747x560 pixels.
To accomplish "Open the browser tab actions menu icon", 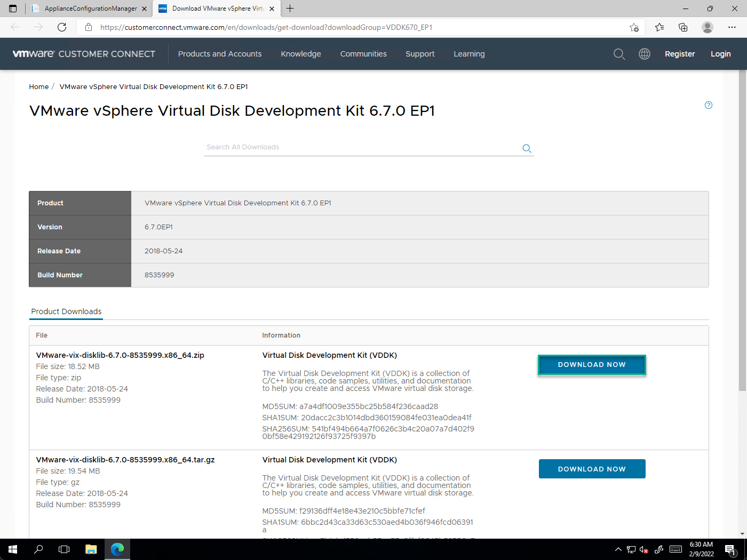I will pyautogui.click(x=13, y=9).
